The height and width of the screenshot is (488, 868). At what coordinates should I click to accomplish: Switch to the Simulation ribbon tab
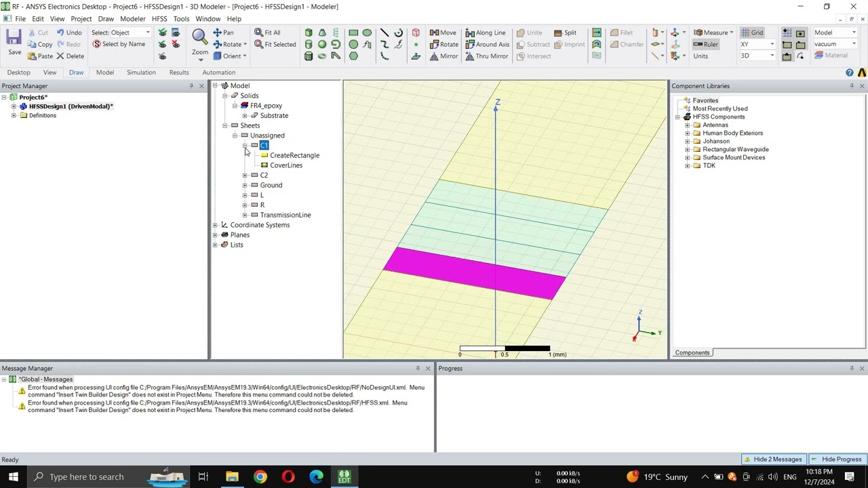pyautogui.click(x=141, y=73)
